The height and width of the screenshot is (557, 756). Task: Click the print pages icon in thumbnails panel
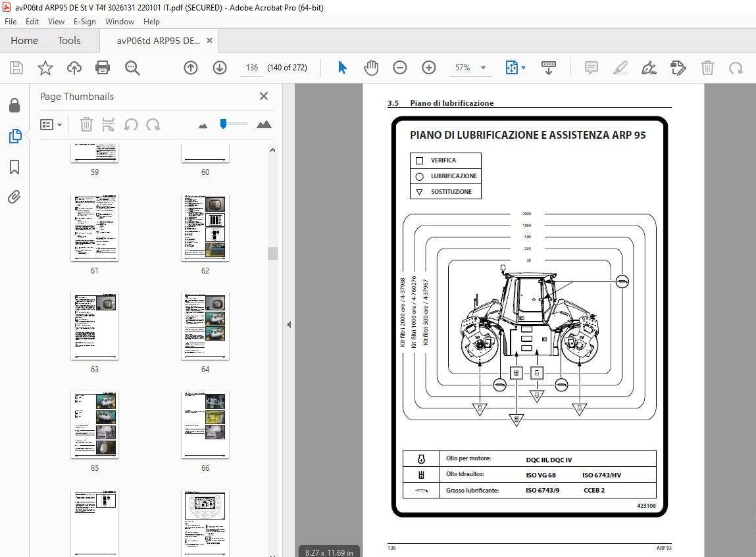click(x=109, y=125)
